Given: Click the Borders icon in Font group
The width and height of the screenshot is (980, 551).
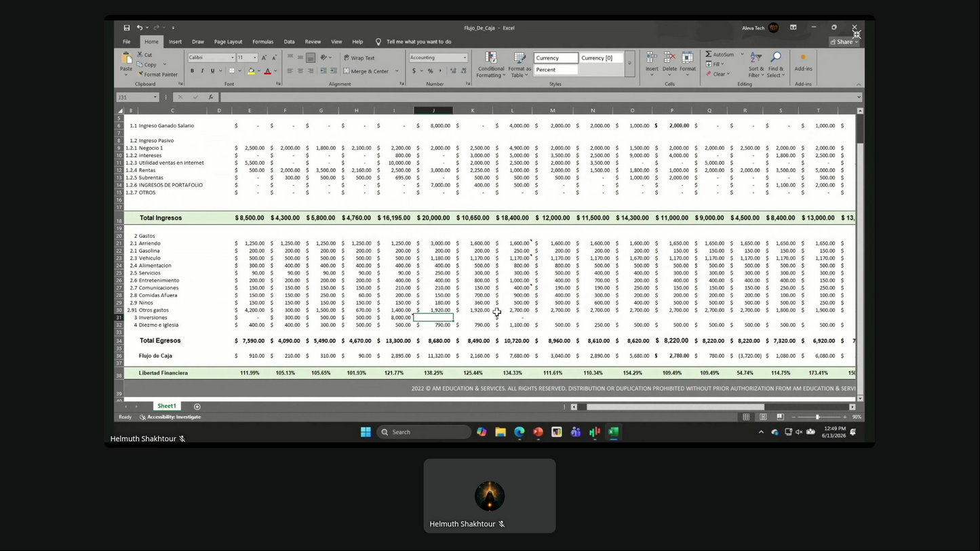Looking at the screenshot, I should click(232, 71).
